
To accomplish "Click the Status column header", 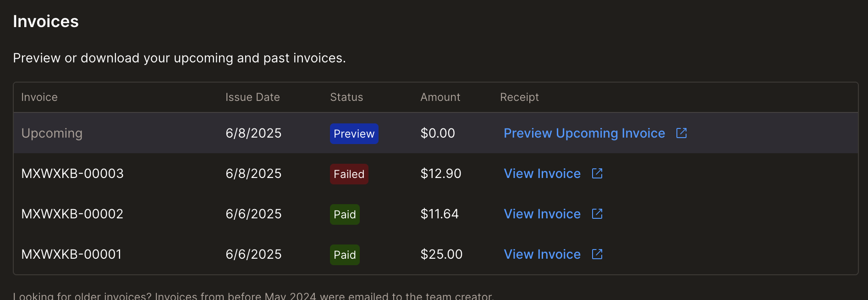I will 346,97.
